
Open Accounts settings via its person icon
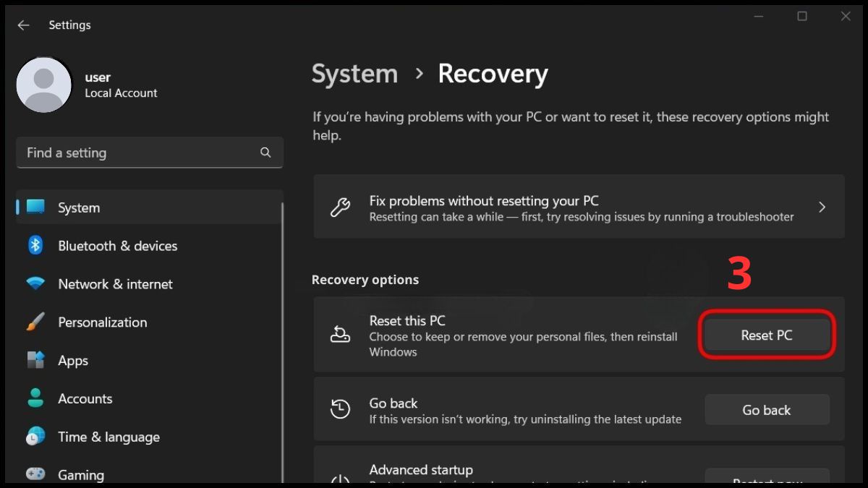36,398
